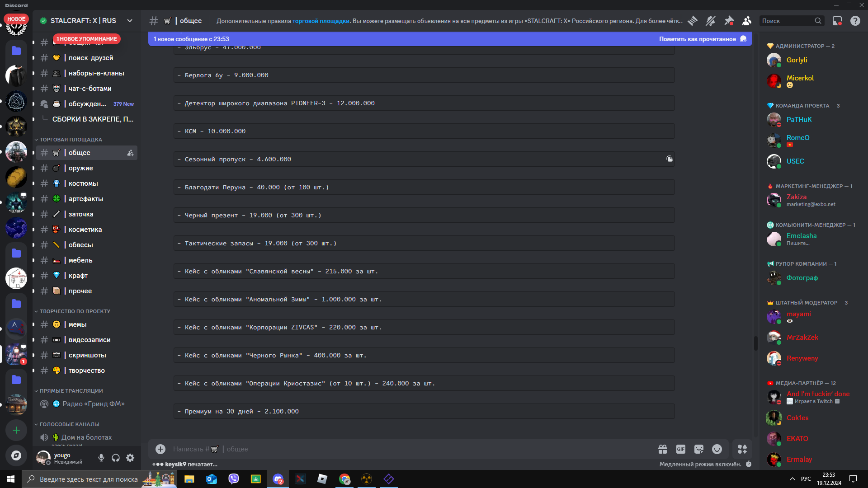Open the обвесы channel
Screen dimensions: 868x488
87,245
